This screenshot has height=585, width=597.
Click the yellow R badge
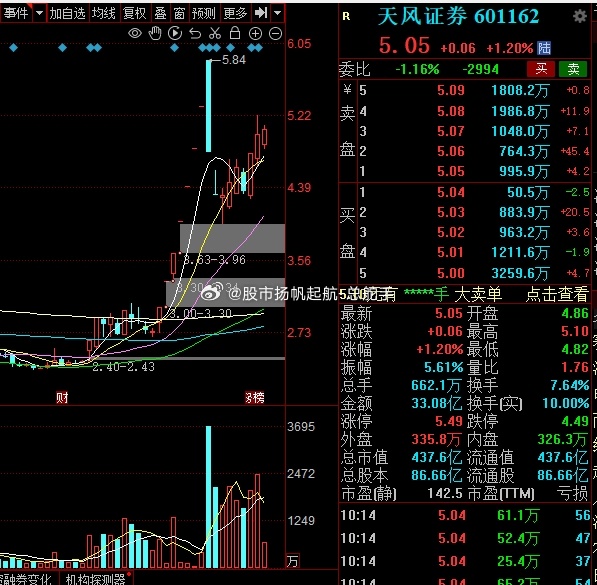pyautogui.click(x=346, y=16)
